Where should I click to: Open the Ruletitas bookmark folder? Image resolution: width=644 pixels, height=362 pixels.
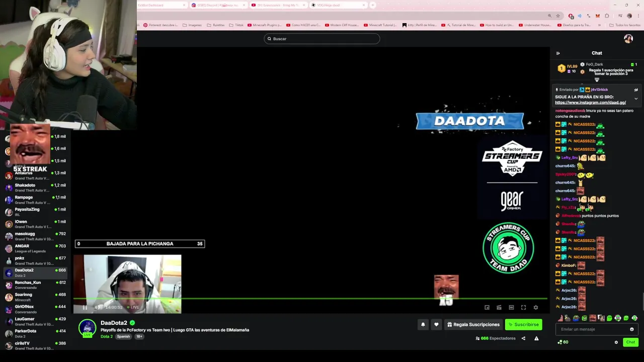[216, 25]
